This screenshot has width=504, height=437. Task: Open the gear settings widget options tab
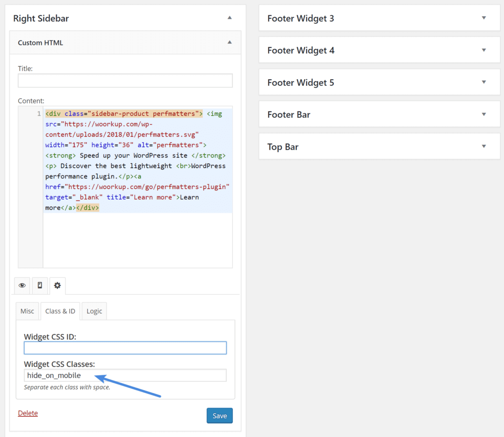(x=57, y=285)
